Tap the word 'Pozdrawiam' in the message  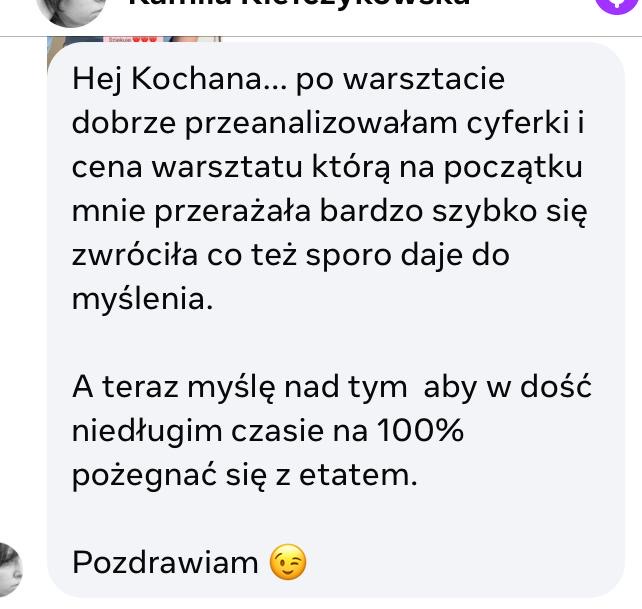(165, 563)
